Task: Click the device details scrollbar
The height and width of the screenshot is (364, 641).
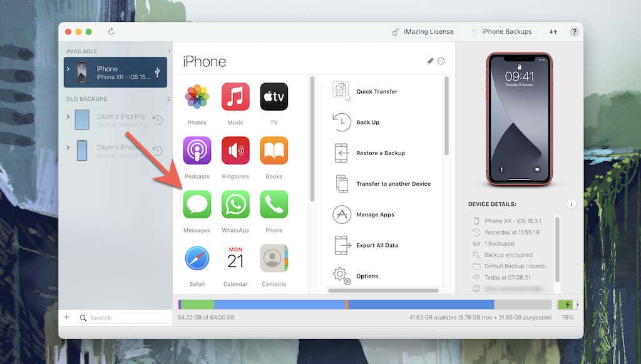Action: 556,249
